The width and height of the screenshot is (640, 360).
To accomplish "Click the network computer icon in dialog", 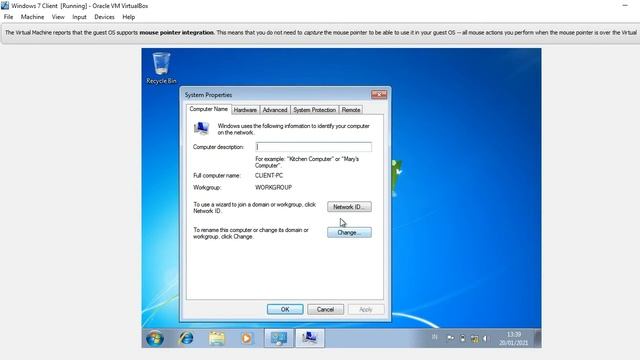I will pos(201,129).
